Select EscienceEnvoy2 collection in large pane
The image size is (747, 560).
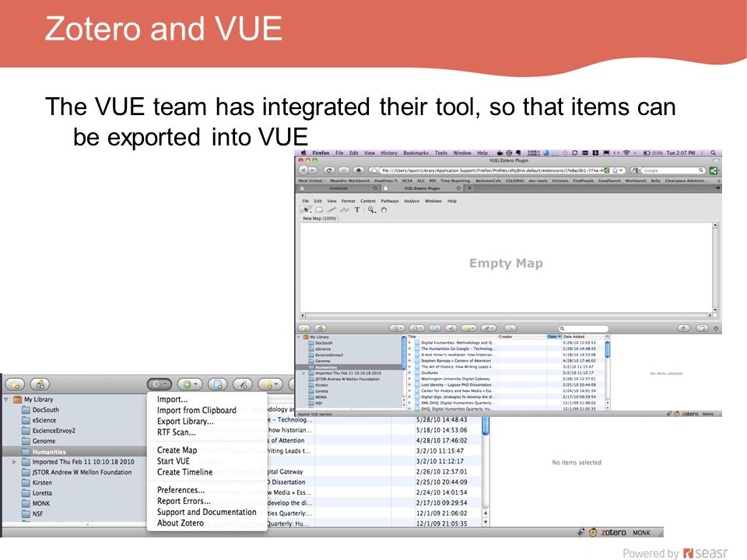click(x=48, y=430)
